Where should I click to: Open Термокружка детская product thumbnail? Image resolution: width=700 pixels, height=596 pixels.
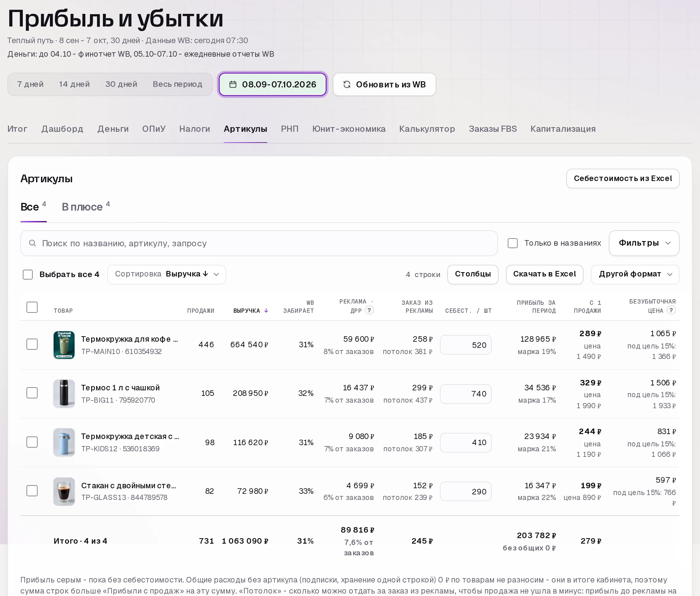click(64, 442)
